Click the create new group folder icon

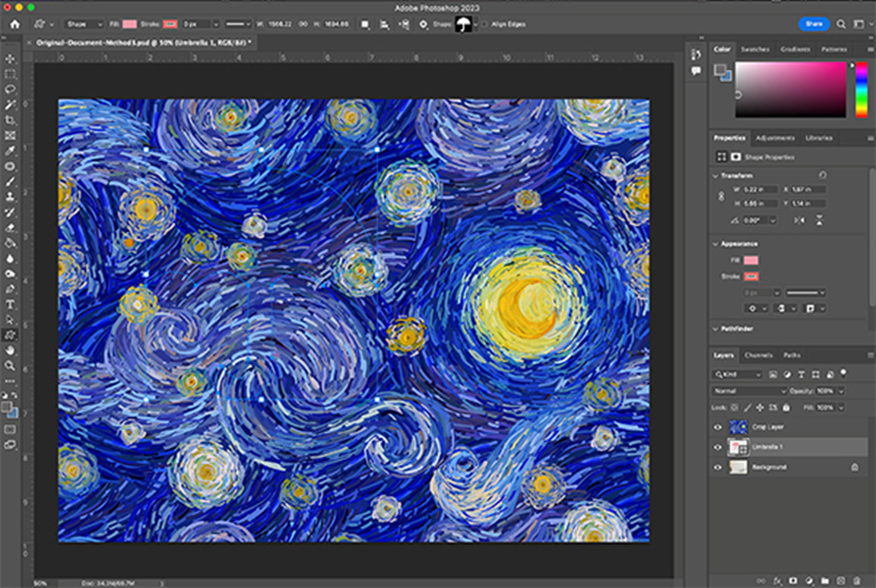[826, 581]
